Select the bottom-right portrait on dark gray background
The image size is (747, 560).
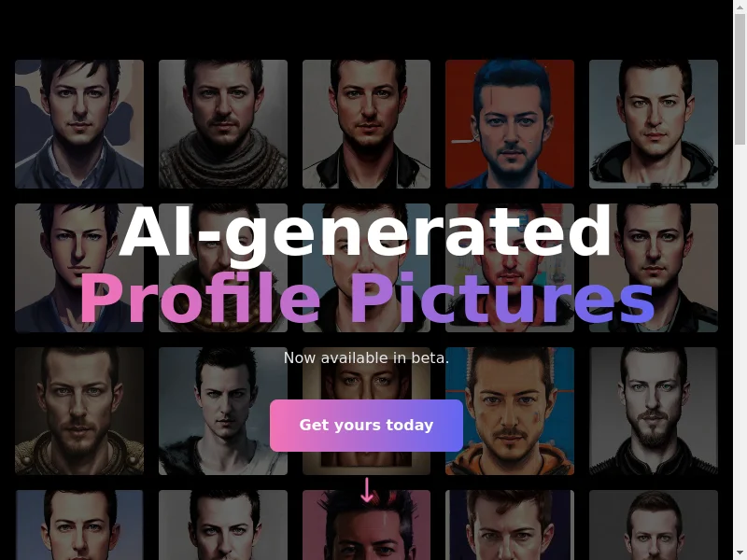[654, 525]
